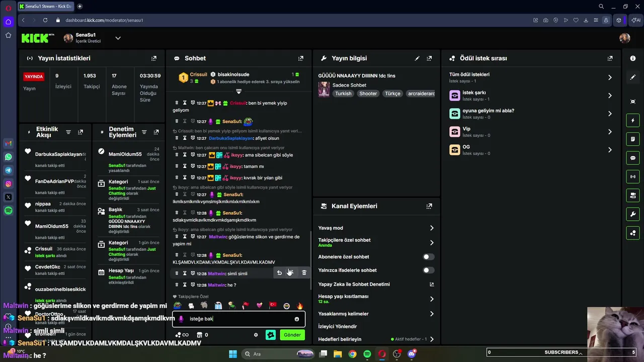
Task: Click the chat message input field
Action: (x=239, y=319)
